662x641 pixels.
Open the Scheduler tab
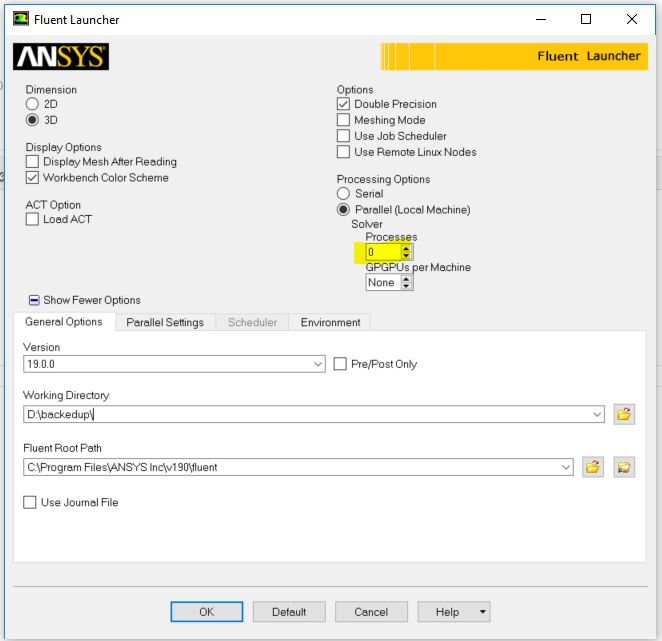click(252, 323)
